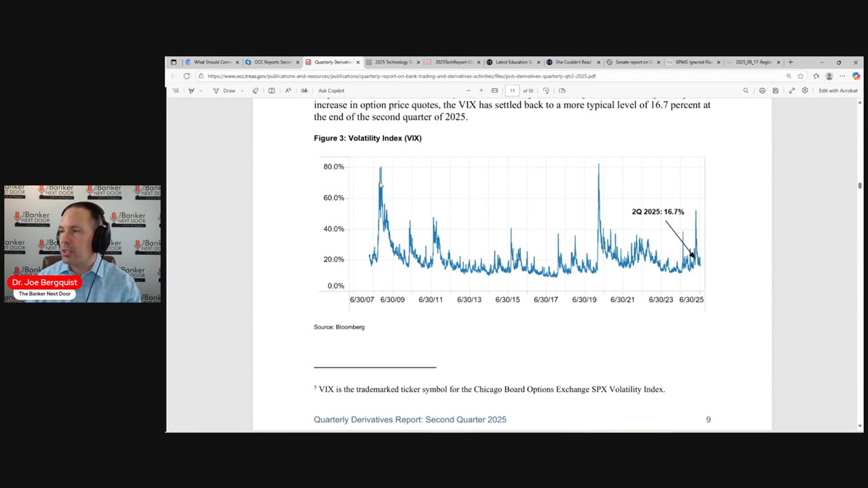The width and height of the screenshot is (868, 488).
Task: Zoom out with the minus button
Action: coord(468,90)
